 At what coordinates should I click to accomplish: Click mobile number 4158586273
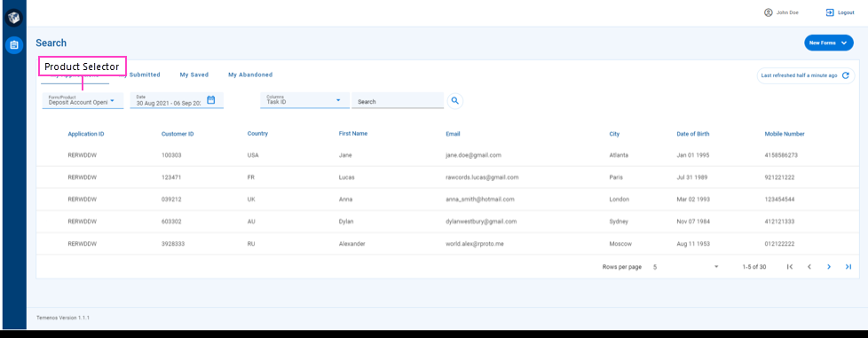coord(781,155)
